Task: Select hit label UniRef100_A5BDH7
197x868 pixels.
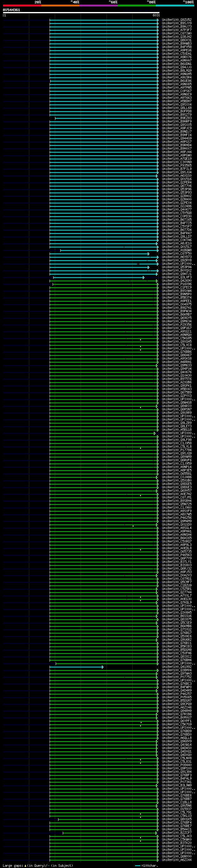Action: tap(177, 101)
